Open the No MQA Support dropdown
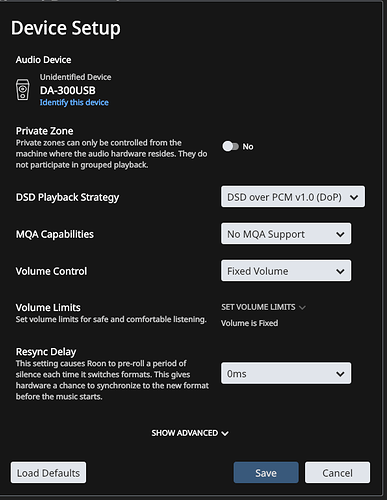Image resolution: width=387 pixels, height=500 pixels. pyautogui.click(x=286, y=234)
